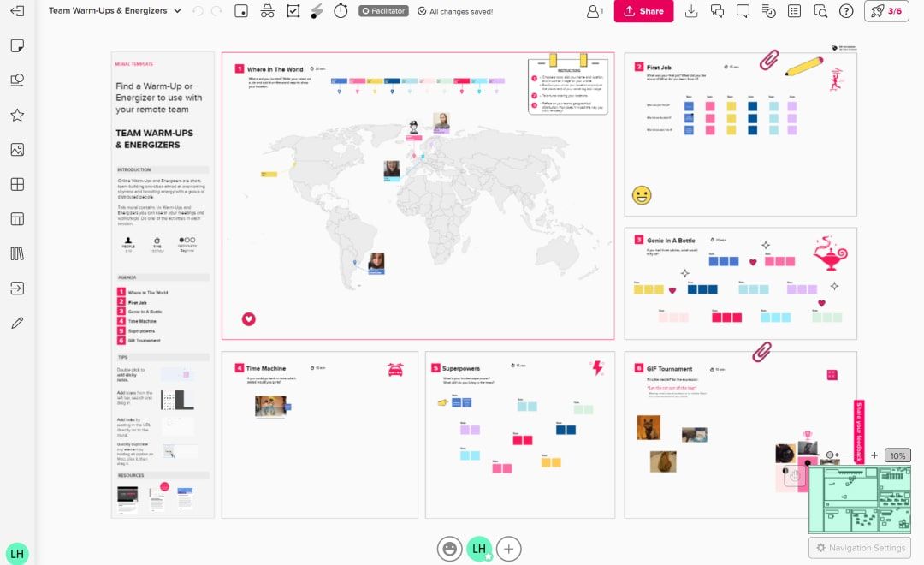924x565 pixels.
Task: Toggle the hand pan mode button
Action: coord(795,476)
